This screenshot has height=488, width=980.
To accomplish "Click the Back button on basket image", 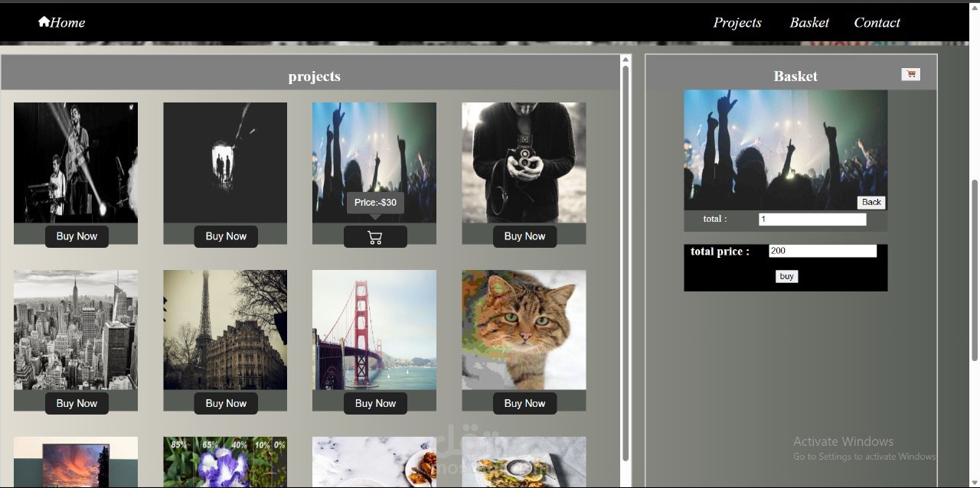I will pos(871,203).
